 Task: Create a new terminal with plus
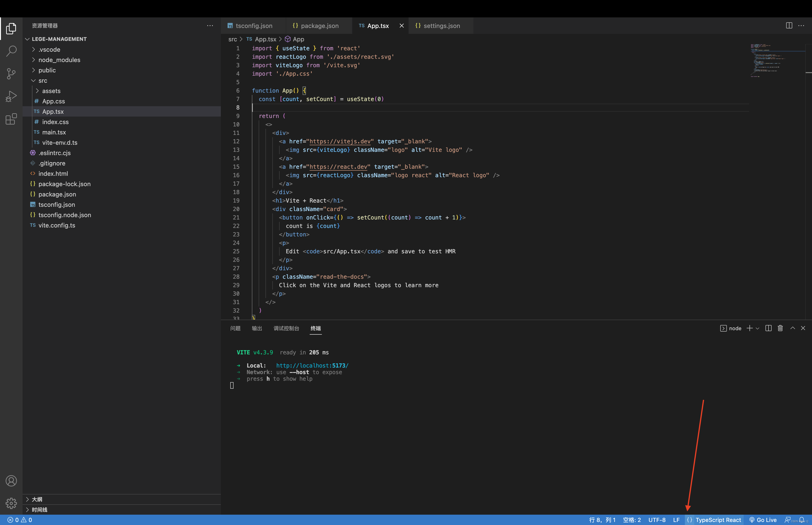750,328
